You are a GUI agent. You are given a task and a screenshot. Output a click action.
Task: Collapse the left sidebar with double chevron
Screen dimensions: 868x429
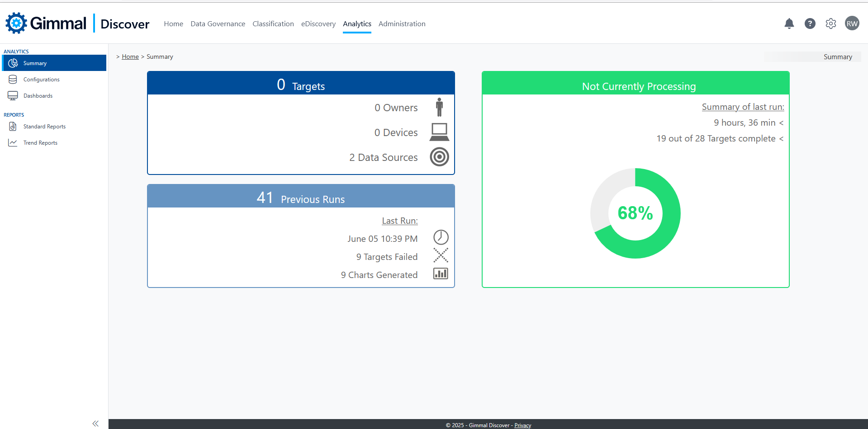click(x=95, y=424)
